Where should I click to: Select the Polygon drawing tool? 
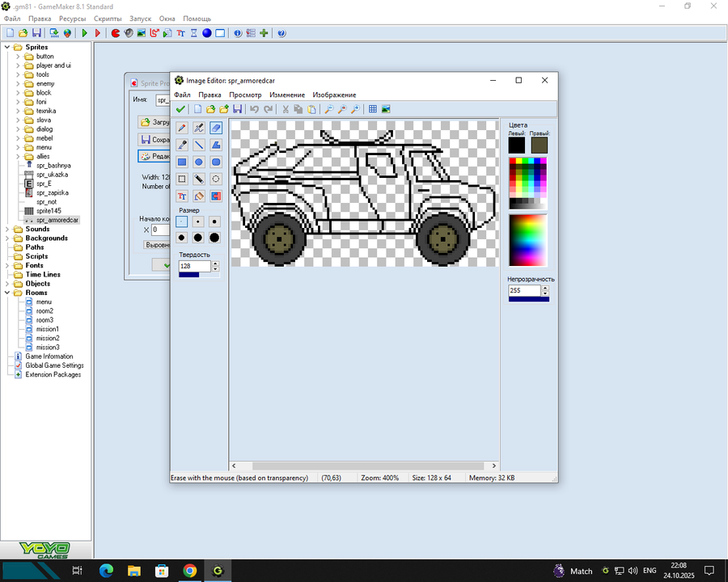click(216, 145)
